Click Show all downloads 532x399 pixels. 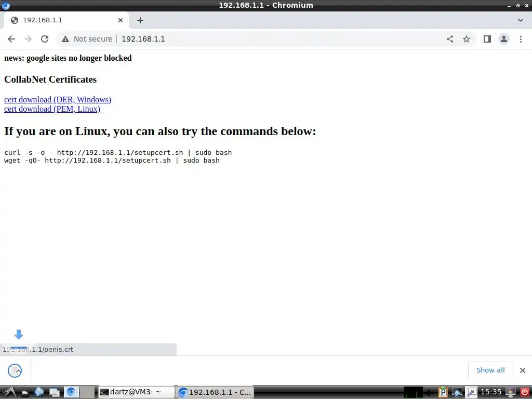click(x=490, y=370)
